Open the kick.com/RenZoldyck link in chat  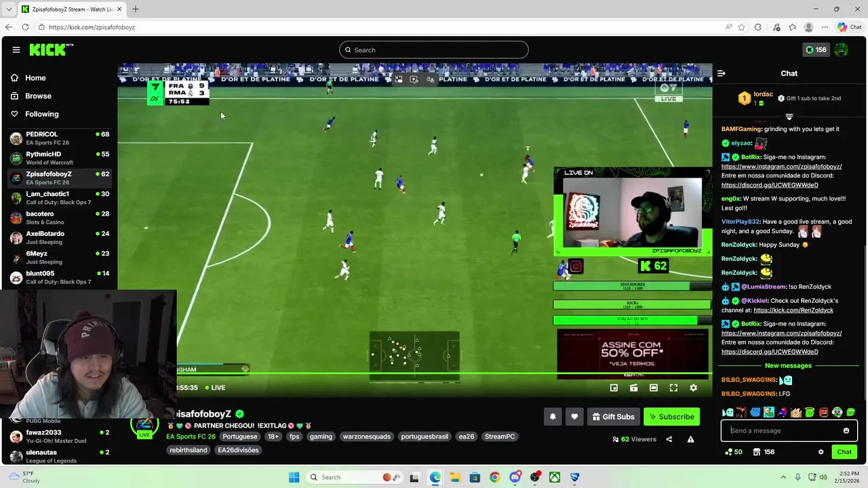(x=793, y=310)
